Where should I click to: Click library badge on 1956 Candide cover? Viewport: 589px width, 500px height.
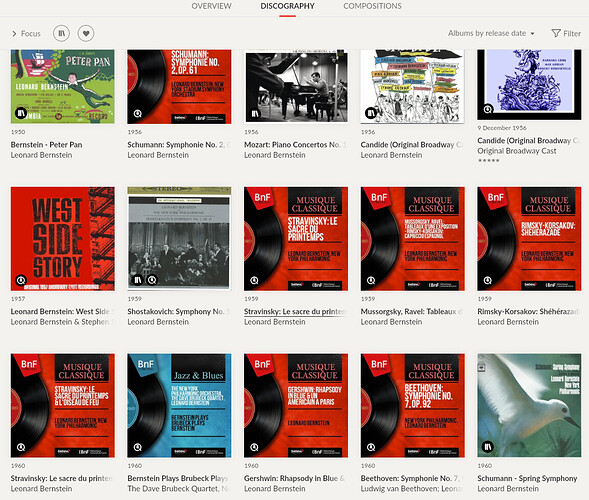[371, 113]
